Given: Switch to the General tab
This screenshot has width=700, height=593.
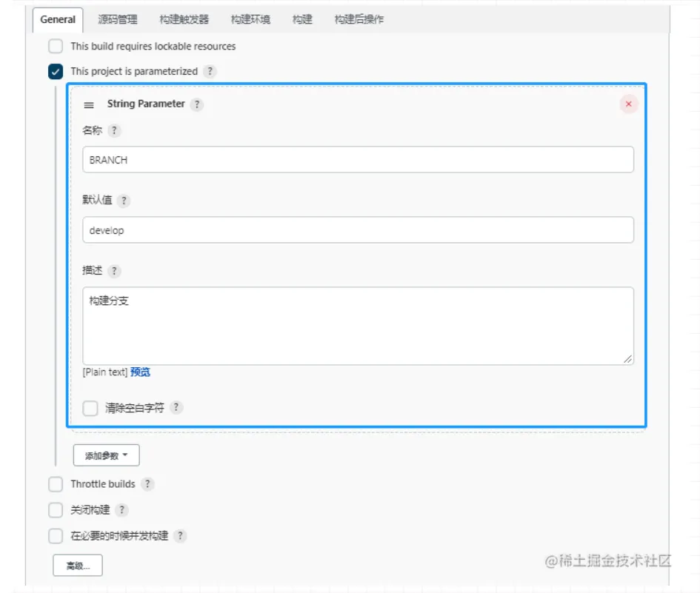Looking at the screenshot, I should pyautogui.click(x=58, y=20).
